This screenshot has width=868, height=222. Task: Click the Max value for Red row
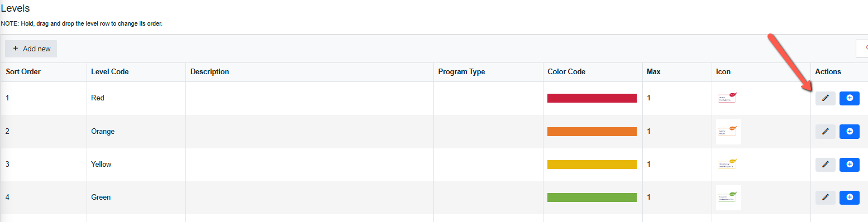tap(649, 98)
